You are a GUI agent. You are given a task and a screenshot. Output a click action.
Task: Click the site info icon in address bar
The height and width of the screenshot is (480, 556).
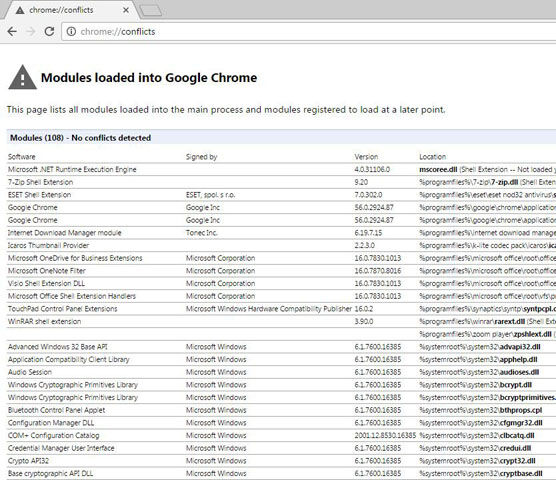point(71,32)
